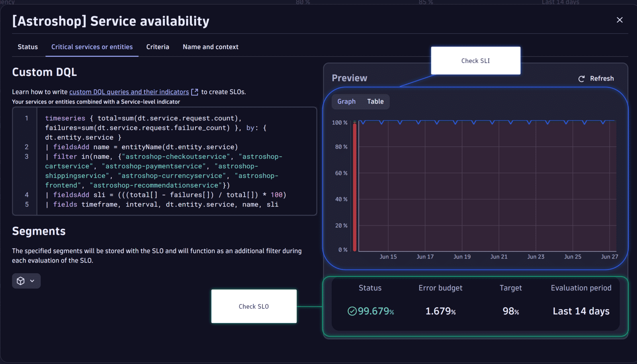The width and height of the screenshot is (637, 364).
Task: Open the segments dropdown to add a segment
Action: tap(26, 281)
